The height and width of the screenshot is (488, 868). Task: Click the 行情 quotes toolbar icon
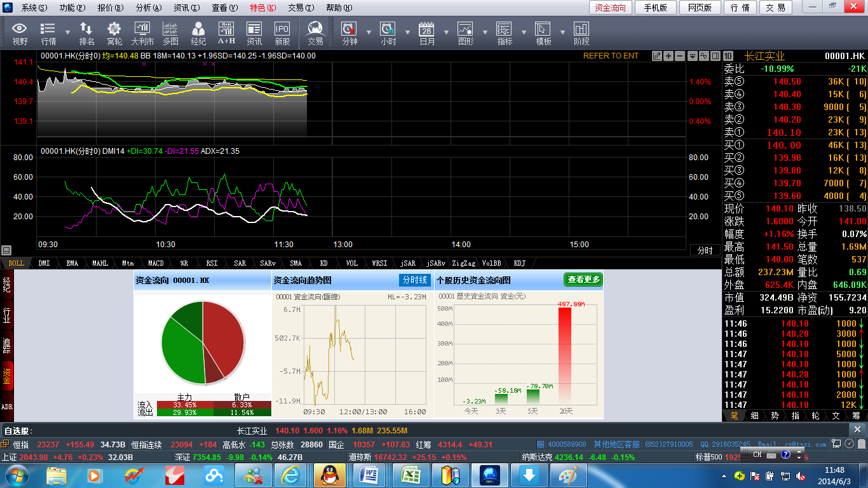48,33
